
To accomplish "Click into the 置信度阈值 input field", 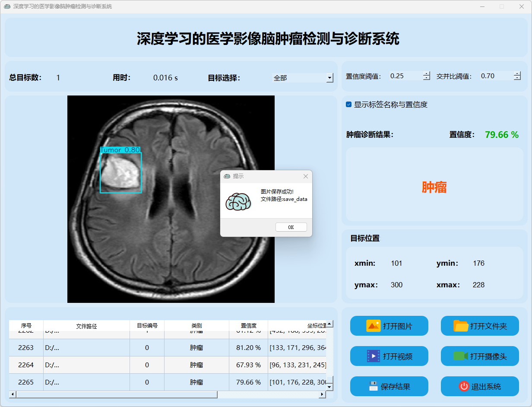I will (x=405, y=76).
